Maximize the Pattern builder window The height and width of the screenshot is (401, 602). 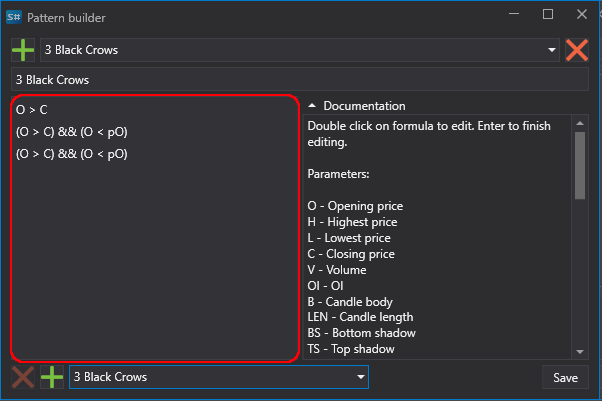[548, 14]
